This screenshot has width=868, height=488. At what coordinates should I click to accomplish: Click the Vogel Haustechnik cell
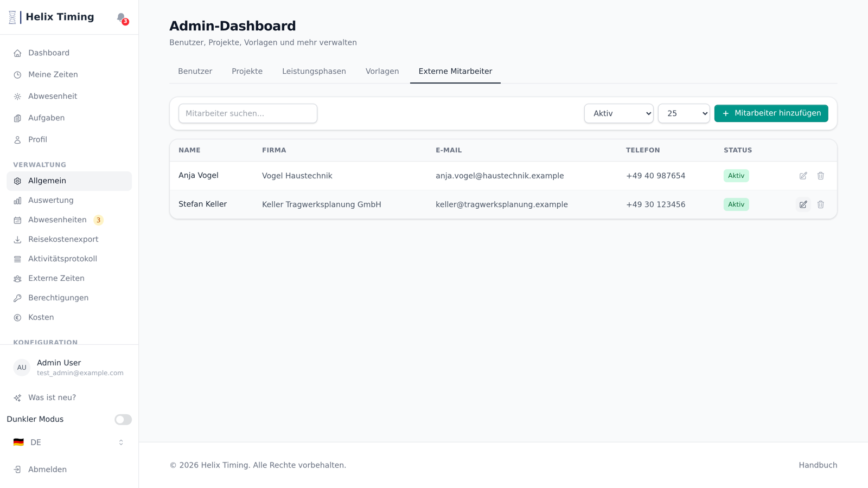click(297, 176)
